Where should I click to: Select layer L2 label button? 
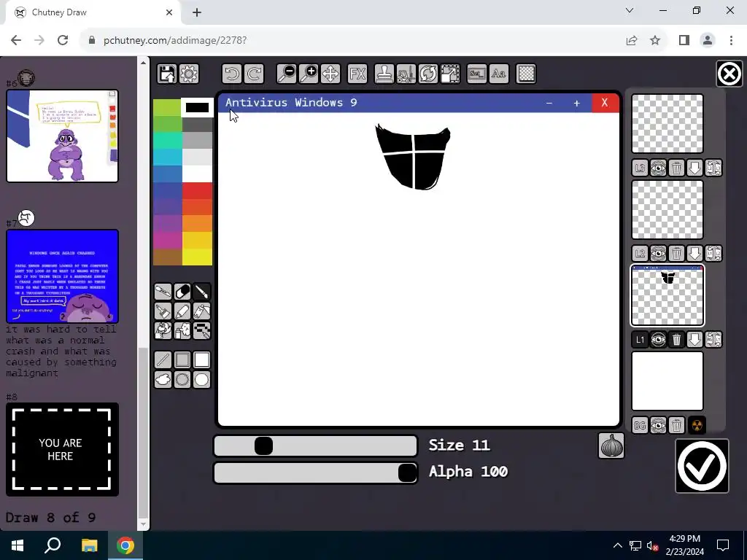click(640, 253)
